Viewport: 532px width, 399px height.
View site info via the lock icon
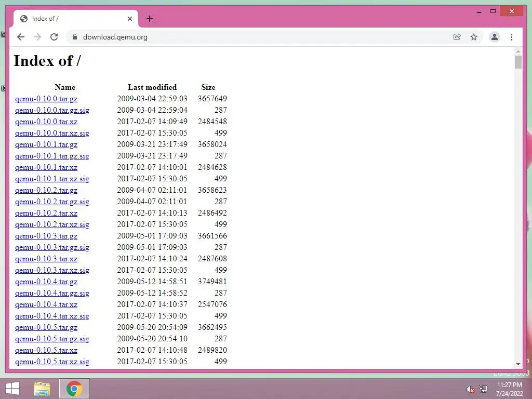[75, 37]
